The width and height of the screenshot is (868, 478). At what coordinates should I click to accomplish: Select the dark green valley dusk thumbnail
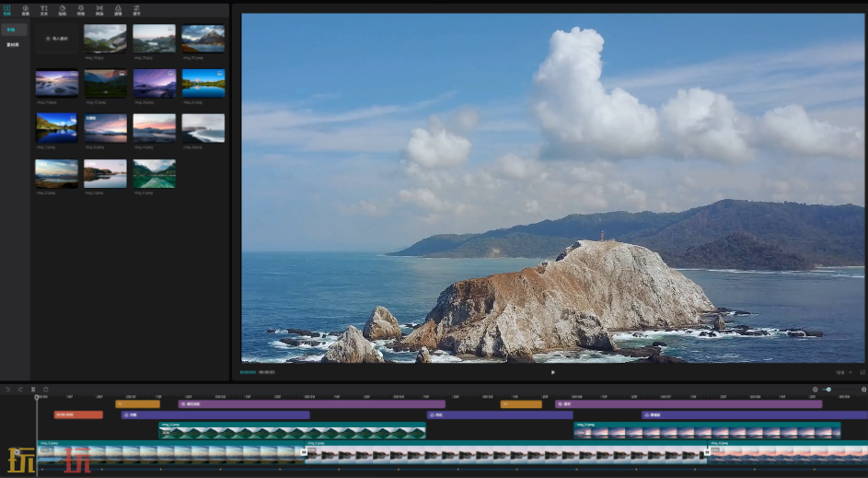(x=105, y=84)
